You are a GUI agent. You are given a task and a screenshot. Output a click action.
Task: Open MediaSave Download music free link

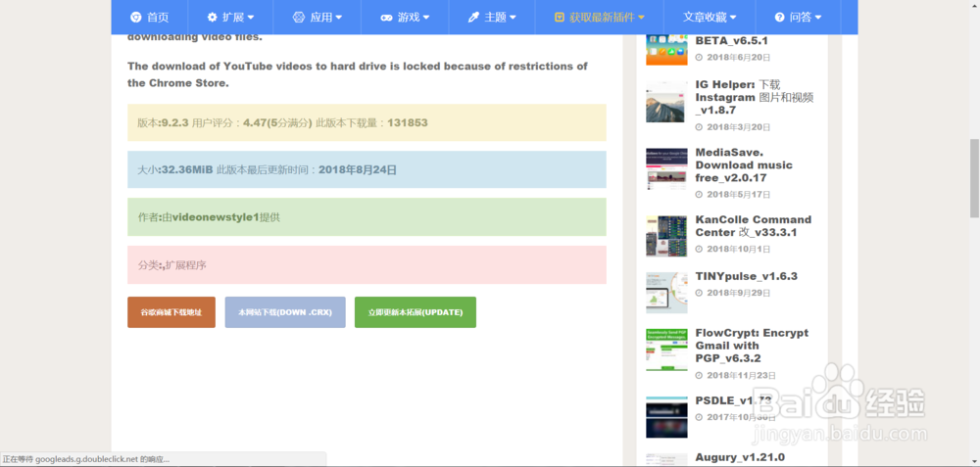tap(744, 164)
